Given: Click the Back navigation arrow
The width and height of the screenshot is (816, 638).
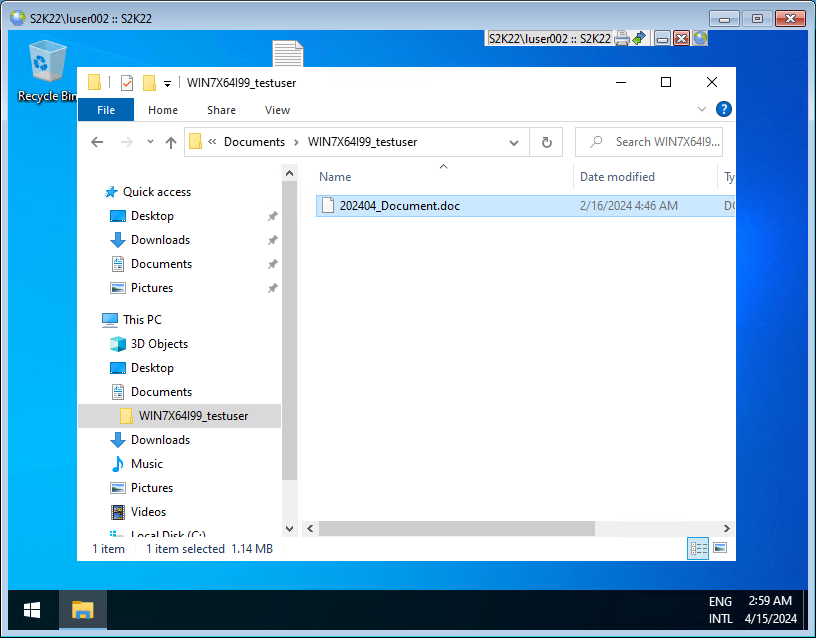Looking at the screenshot, I should click(x=97, y=143).
